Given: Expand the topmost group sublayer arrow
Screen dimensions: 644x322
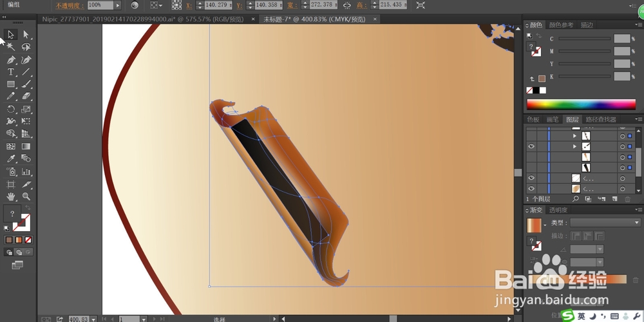Looking at the screenshot, I should coord(574,135).
